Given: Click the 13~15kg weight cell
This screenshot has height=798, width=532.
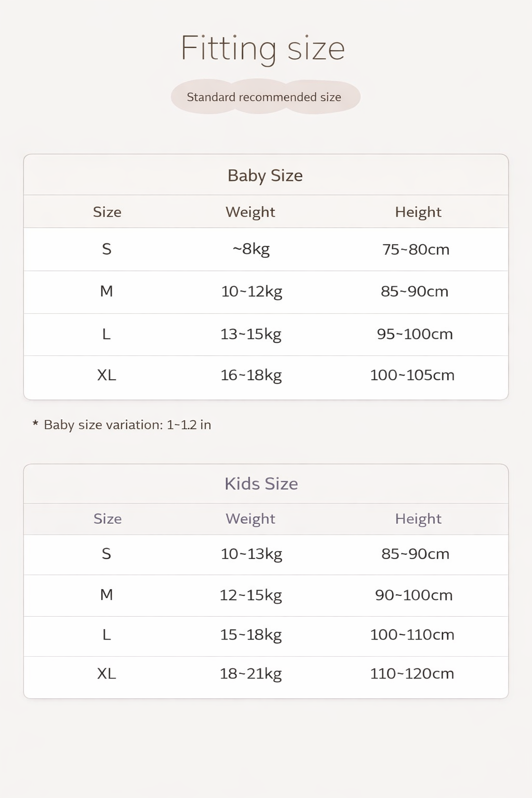Looking at the screenshot, I should tap(251, 334).
